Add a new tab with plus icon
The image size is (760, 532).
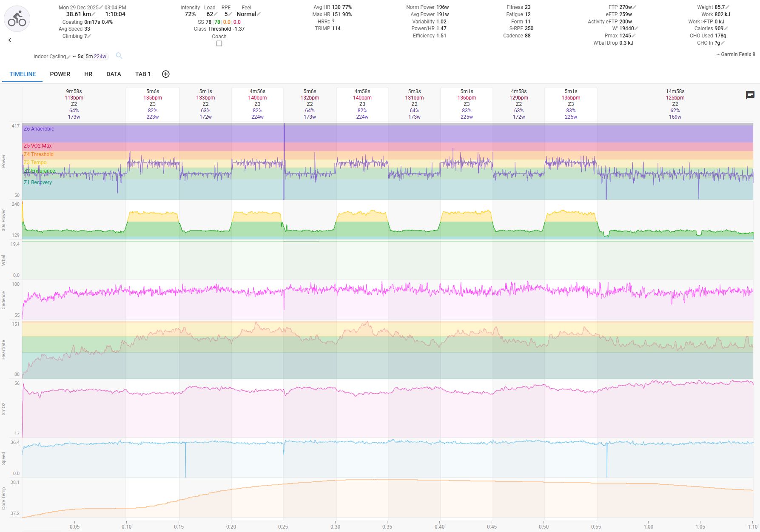pos(166,74)
